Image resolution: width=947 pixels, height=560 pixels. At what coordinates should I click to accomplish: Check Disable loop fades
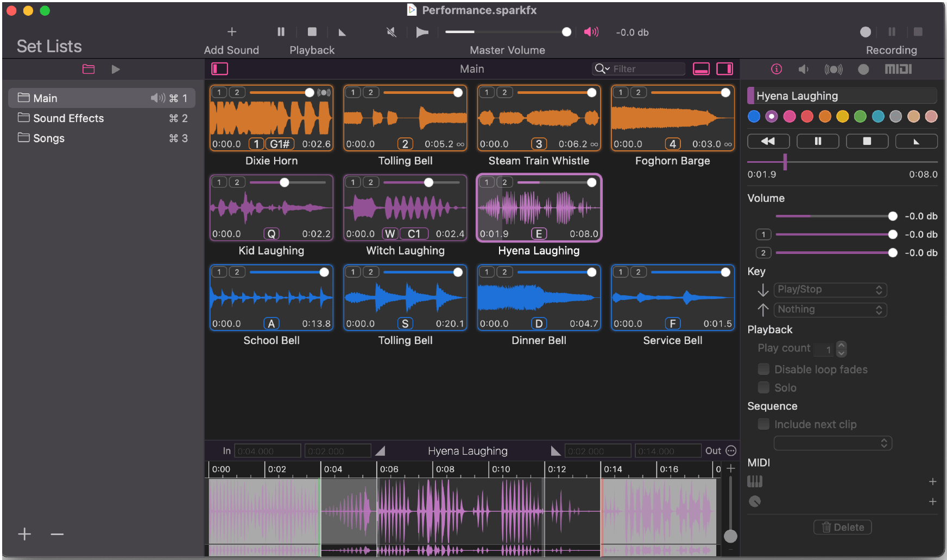763,369
